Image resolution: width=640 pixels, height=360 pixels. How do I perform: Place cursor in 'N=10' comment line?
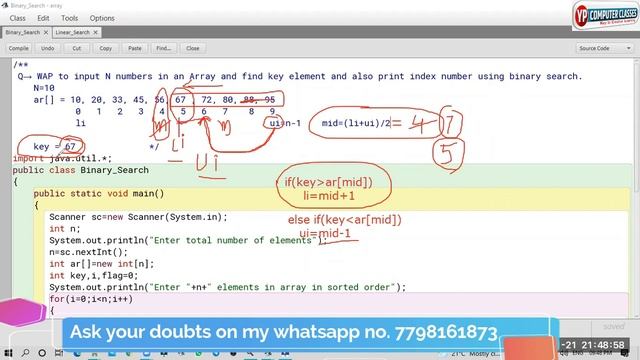click(44, 88)
